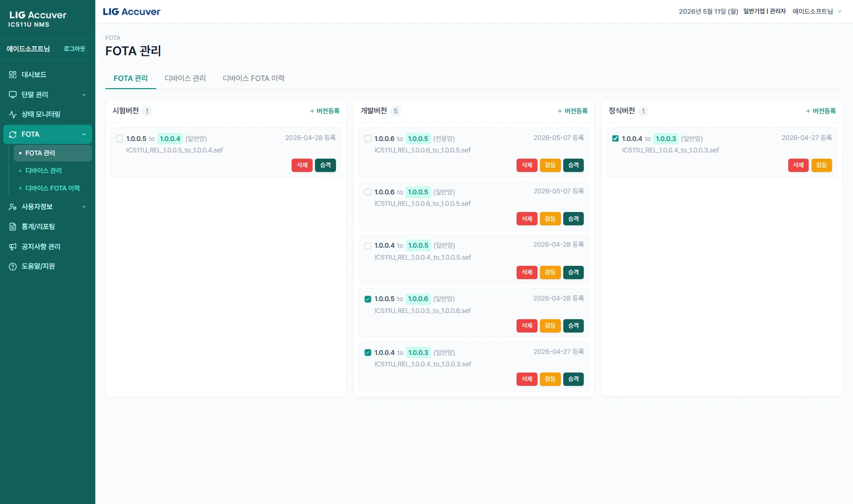Screen dimensions: 853x504
Task: Click the 사용자정보 user icon
Action: pyautogui.click(x=13, y=207)
